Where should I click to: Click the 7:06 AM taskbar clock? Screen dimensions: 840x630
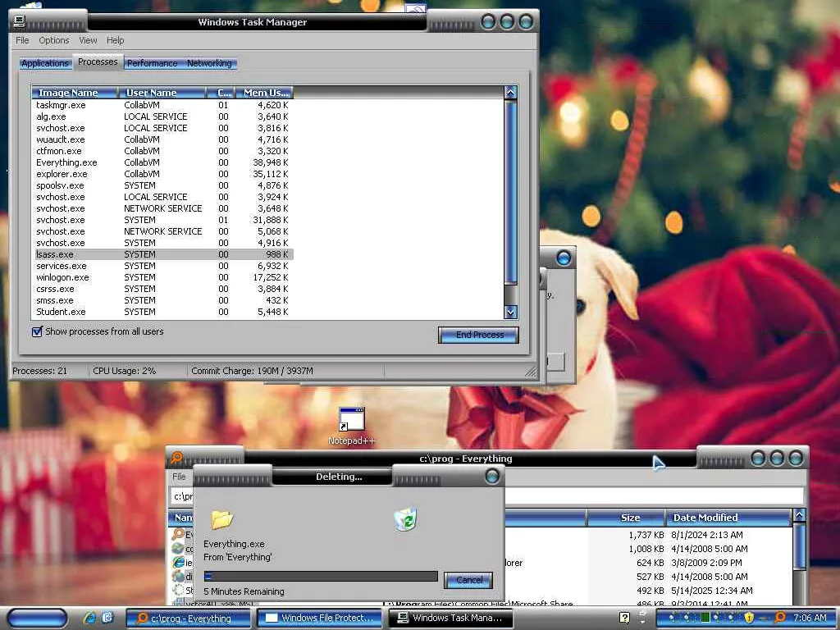tap(810, 618)
